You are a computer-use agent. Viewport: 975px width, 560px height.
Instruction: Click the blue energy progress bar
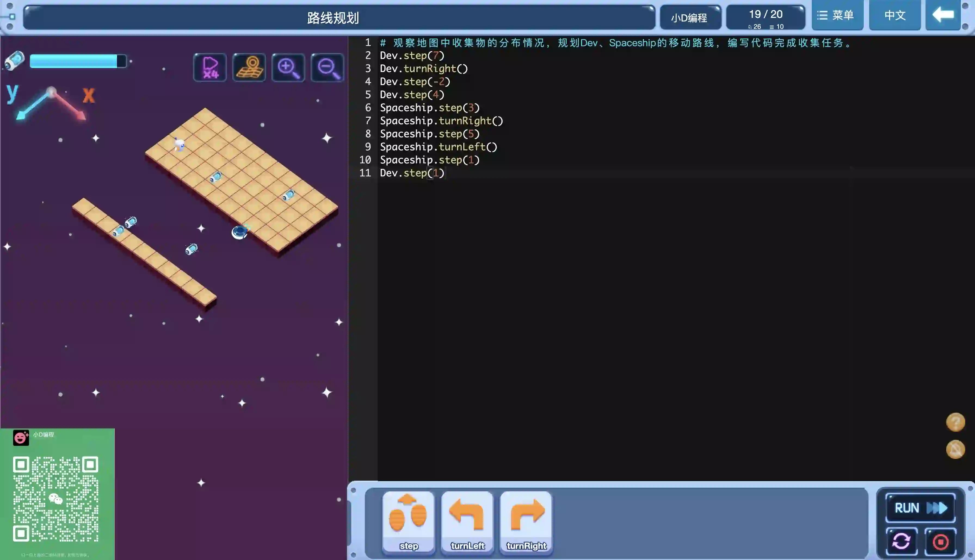point(78,61)
